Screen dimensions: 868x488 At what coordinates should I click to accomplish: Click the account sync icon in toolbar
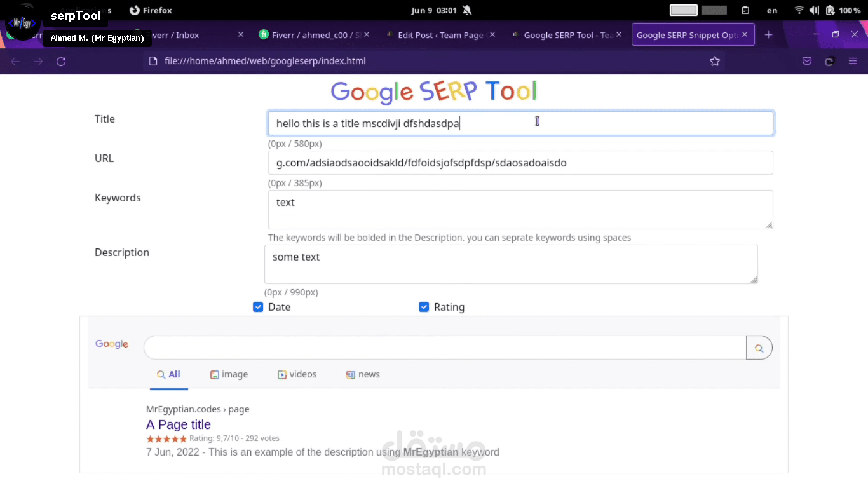829,61
